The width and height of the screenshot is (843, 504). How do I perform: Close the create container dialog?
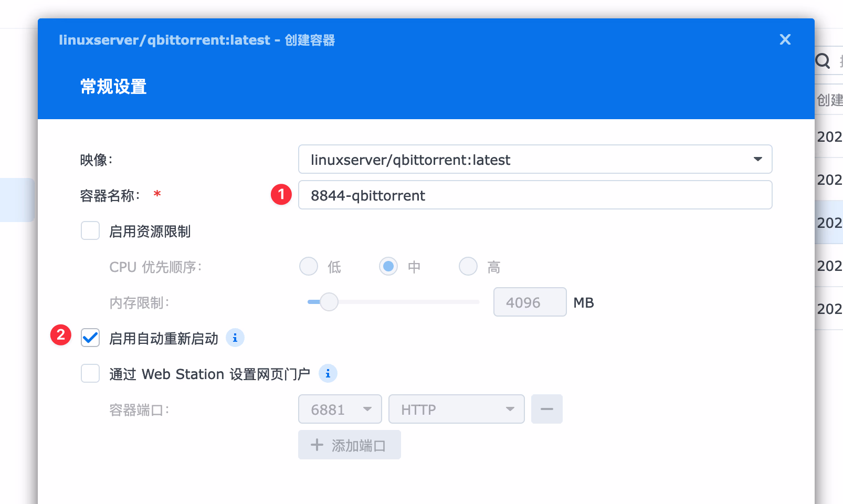pyautogui.click(x=785, y=40)
